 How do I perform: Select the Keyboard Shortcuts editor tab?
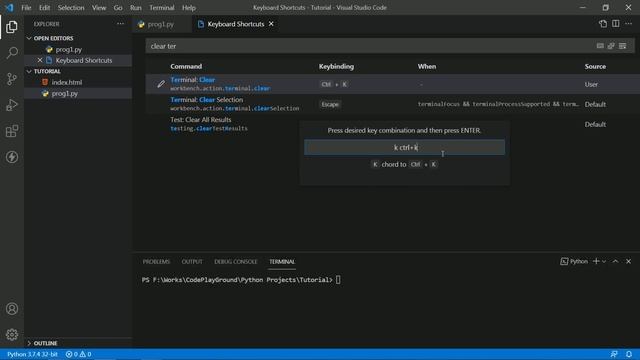[236, 24]
